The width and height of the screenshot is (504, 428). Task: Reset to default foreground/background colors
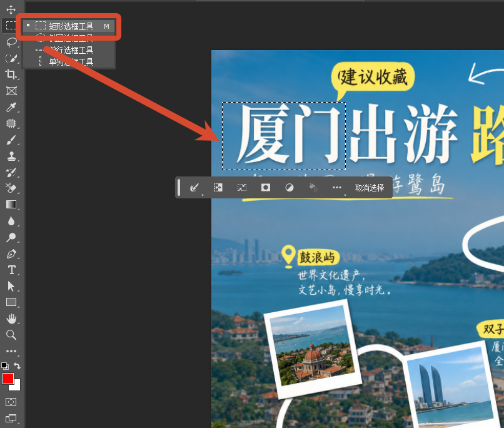[5, 366]
